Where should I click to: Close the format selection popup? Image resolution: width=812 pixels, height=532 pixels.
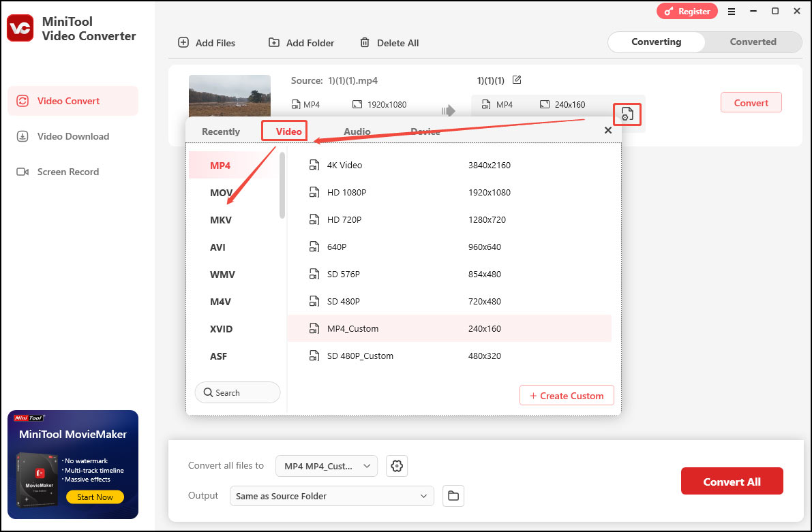click(x=608, y=130)
